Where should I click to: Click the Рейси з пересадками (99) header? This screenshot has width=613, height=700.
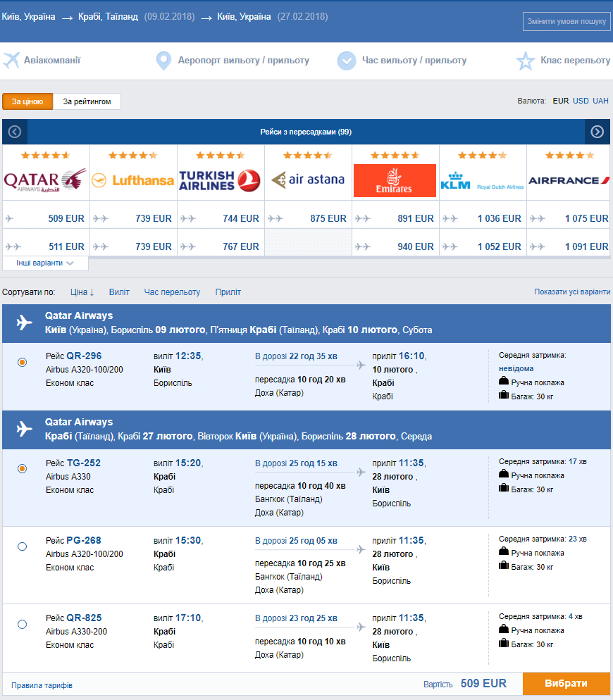pos(306,132)
